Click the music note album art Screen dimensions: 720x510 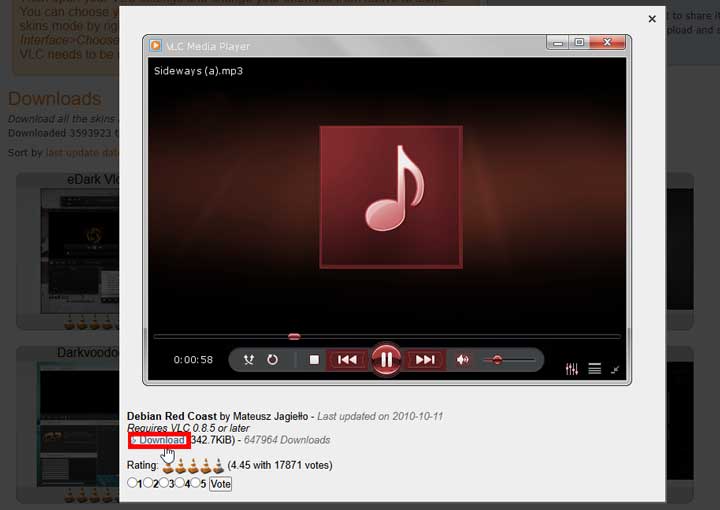tap(391, 197)
